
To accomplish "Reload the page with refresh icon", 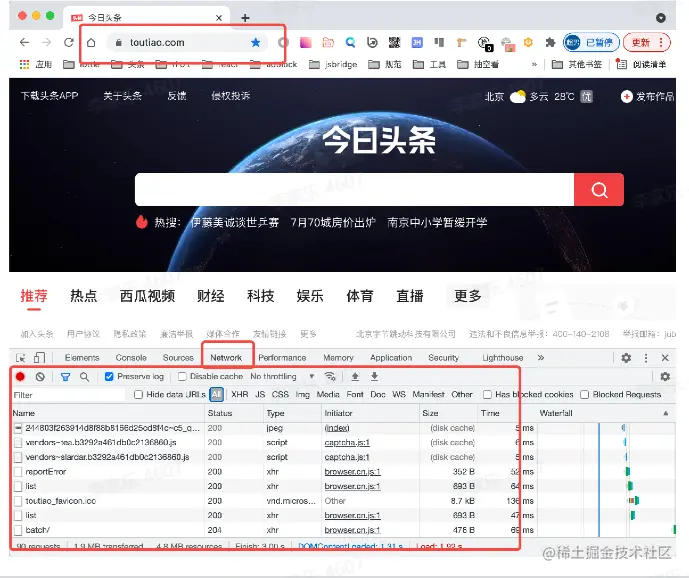I will [69, 42].
